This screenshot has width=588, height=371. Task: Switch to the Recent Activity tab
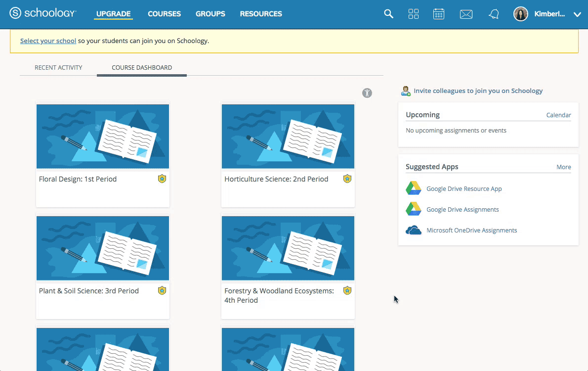[58, 68]
